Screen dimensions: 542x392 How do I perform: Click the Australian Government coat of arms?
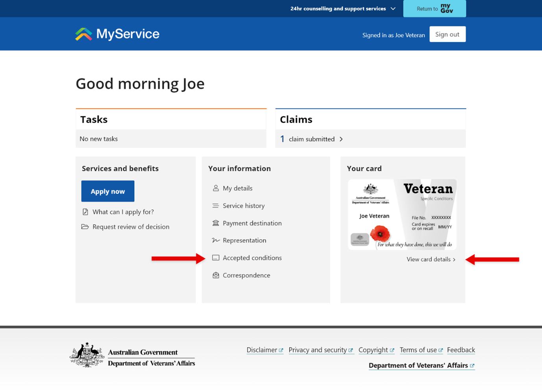(x=87, y=354)
